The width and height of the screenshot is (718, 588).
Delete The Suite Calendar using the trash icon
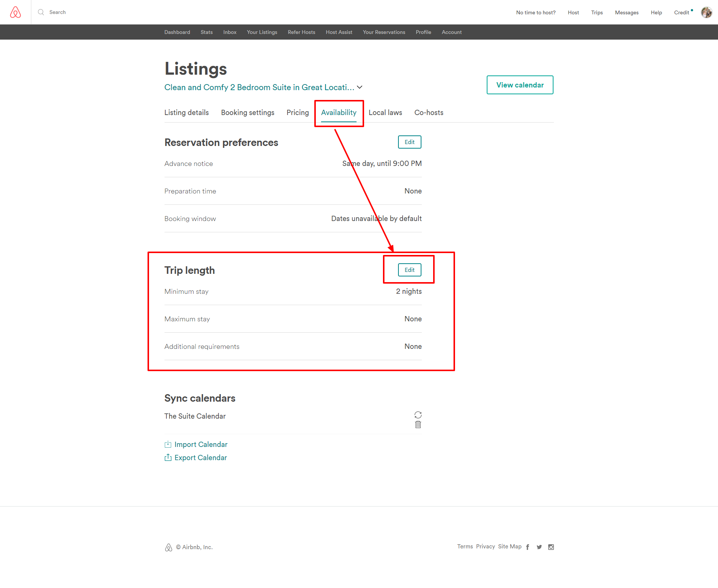pos(418,424)
